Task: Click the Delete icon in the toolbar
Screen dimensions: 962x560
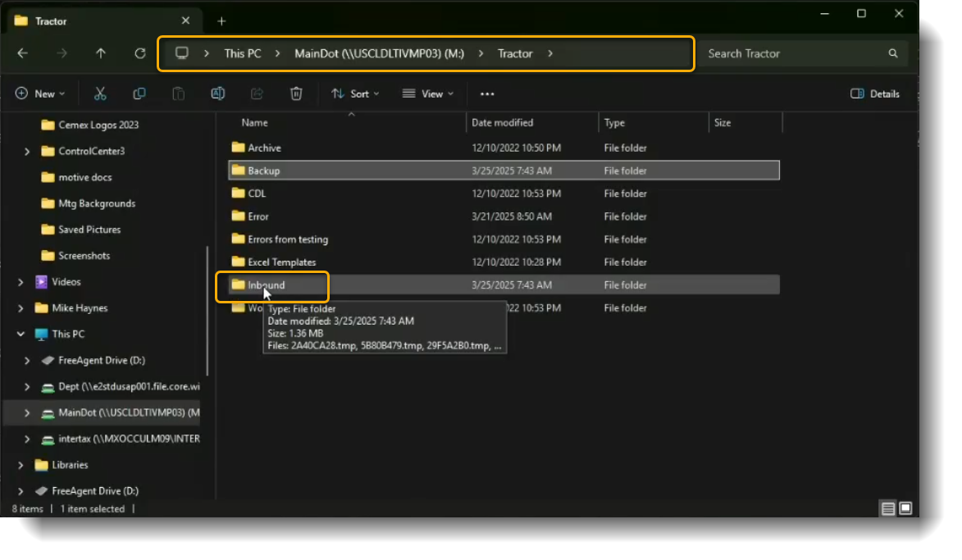Action: [x=296, y=93]
